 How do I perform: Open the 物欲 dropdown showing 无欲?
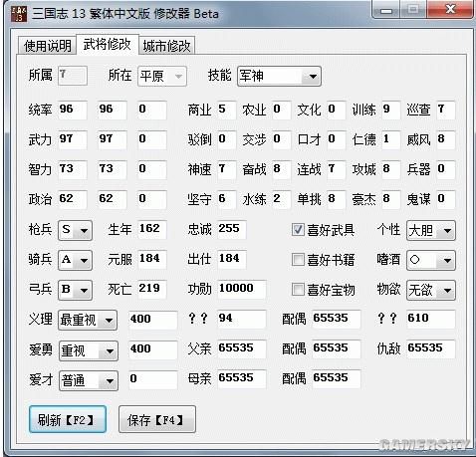431,291
